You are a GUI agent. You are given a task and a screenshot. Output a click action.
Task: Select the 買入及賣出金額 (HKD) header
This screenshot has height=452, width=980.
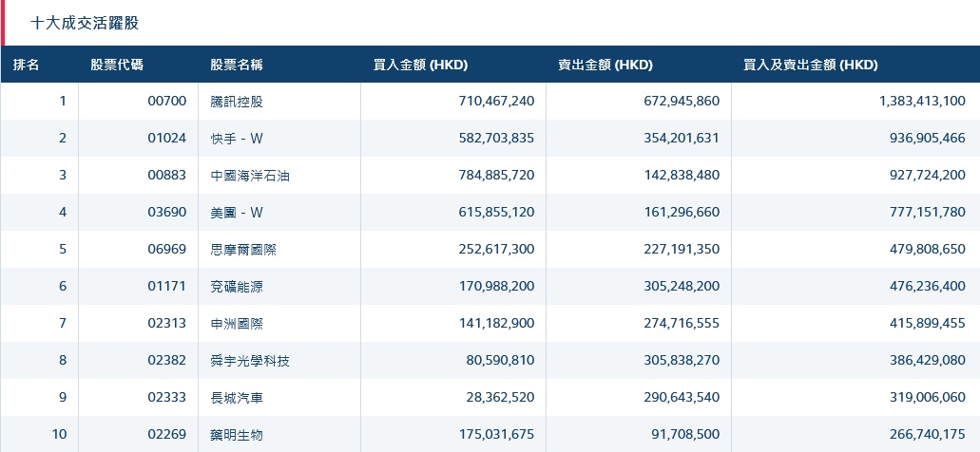[x=810, y=66]
